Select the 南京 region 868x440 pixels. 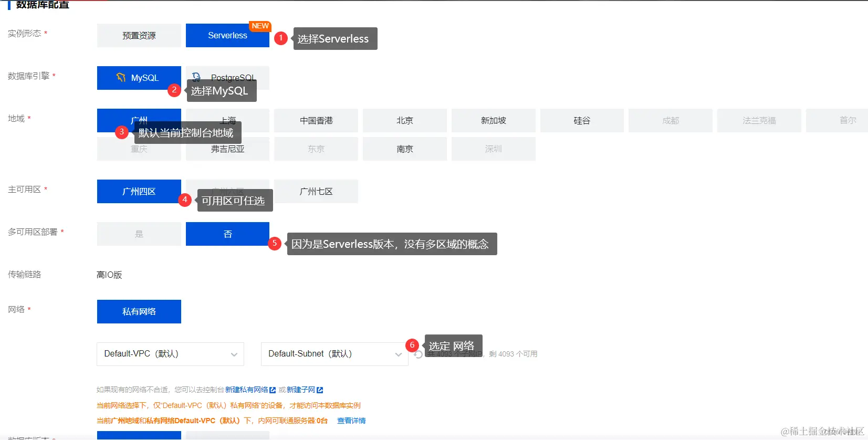point(405,149)
